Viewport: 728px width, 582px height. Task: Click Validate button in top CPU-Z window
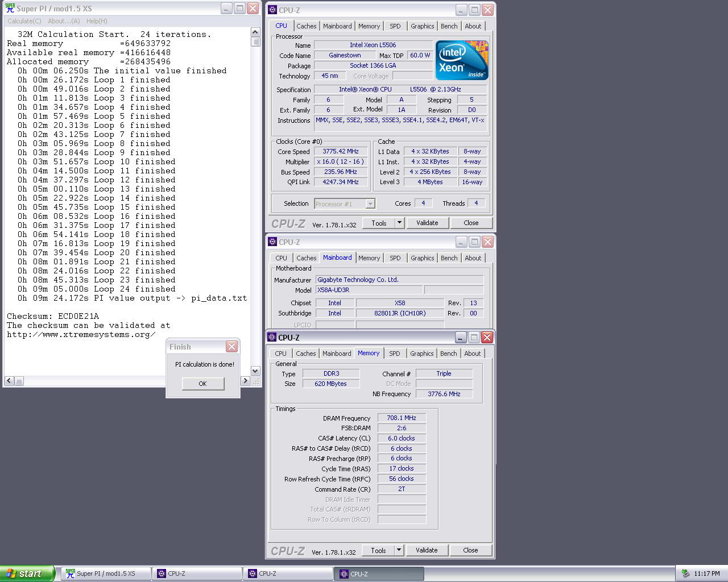click(x=427, y=223)
